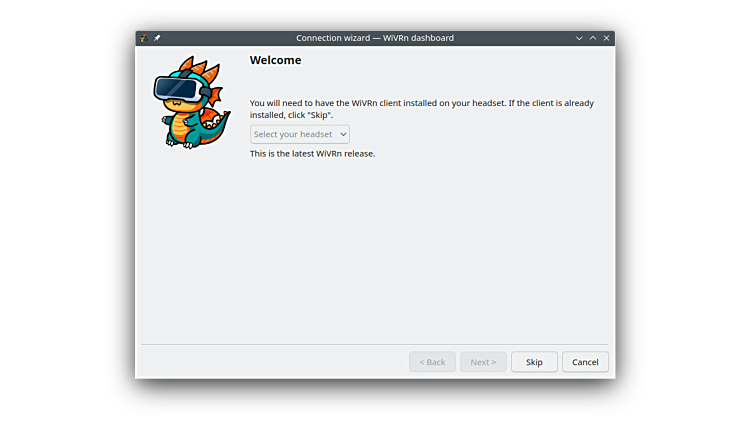The image size is (752, 423).
Task: Click the WiVRn app icon in title bar
Action: point(144,38)
